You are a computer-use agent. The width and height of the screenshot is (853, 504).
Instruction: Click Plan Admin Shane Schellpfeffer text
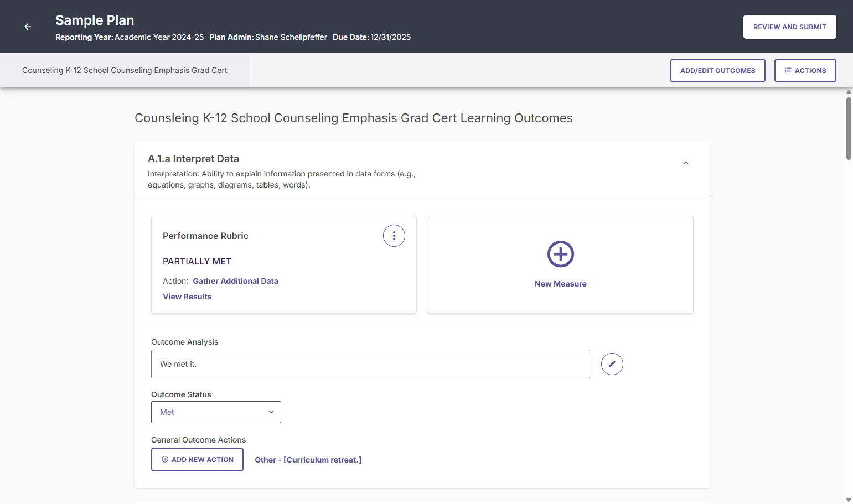point(268,37)
